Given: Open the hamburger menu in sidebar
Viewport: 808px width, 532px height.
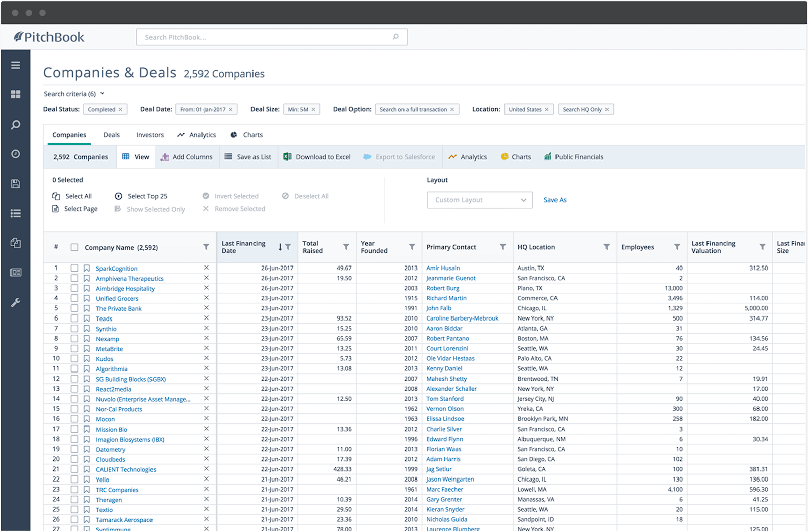Looking at the screenshot, I should coord(16,65).
